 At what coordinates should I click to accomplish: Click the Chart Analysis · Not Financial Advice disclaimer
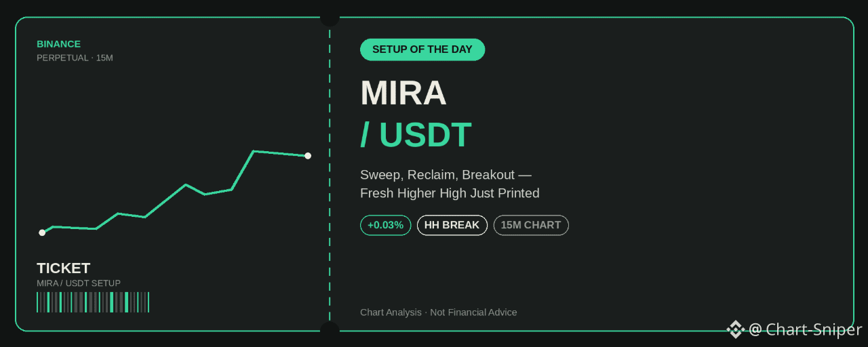439,312
